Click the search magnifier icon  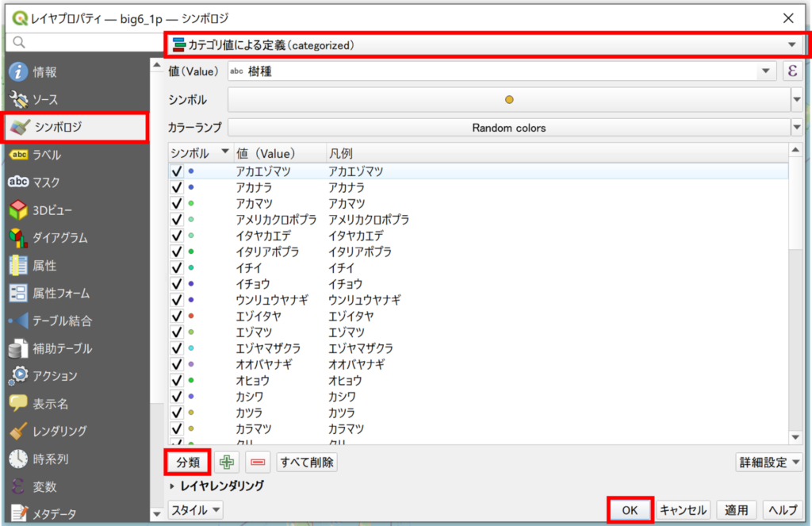tap(19, 43)
